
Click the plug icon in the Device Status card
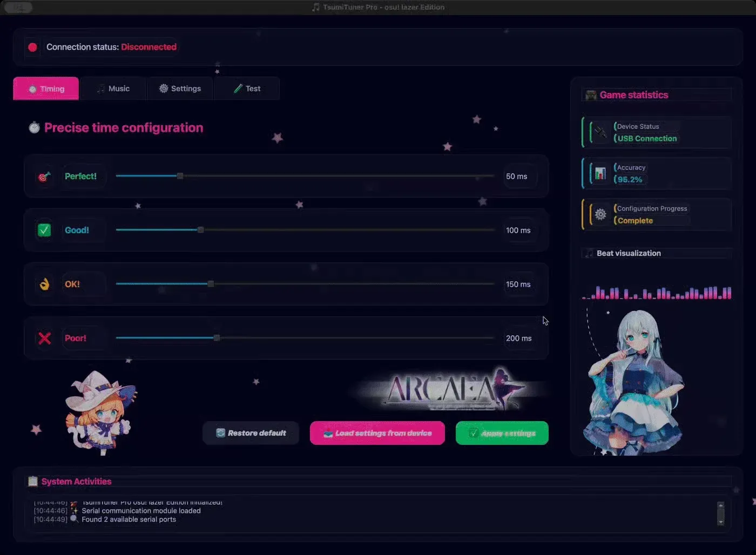pyautogui.click(x=600, y=132)
